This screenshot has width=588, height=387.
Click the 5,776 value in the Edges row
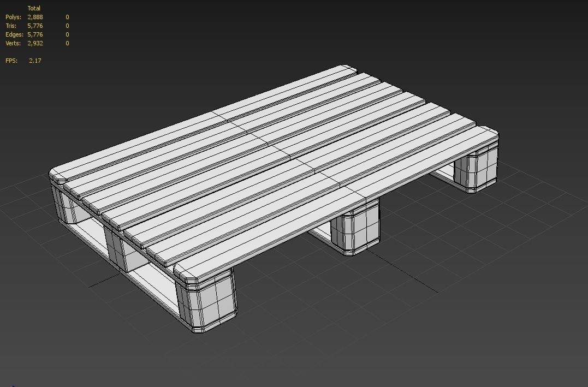click(35, 34)
